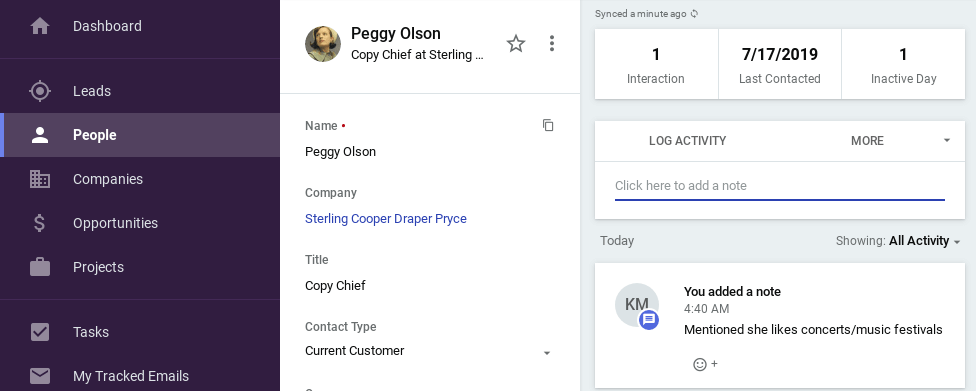Click the Leads target icon
The image size is (976, 391).
[x=40, y=91]
